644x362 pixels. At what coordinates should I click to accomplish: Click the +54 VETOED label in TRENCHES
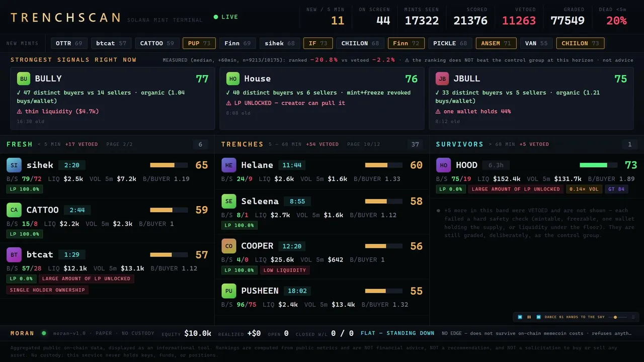click(x=323, y=144)
